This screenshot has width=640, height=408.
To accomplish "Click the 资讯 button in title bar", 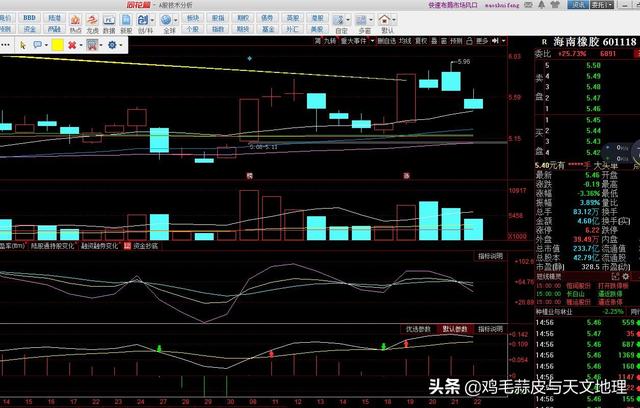I will click(x=578, y=5).
